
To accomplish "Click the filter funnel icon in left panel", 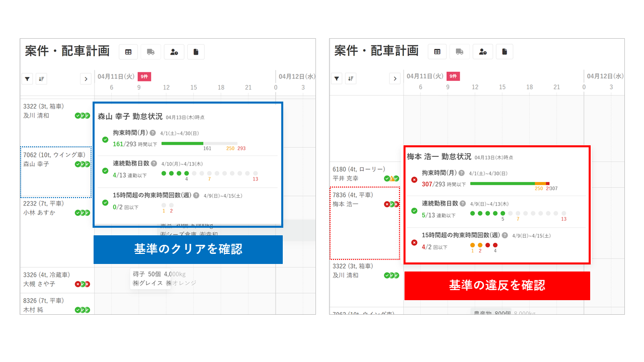I will pos(27,78).
